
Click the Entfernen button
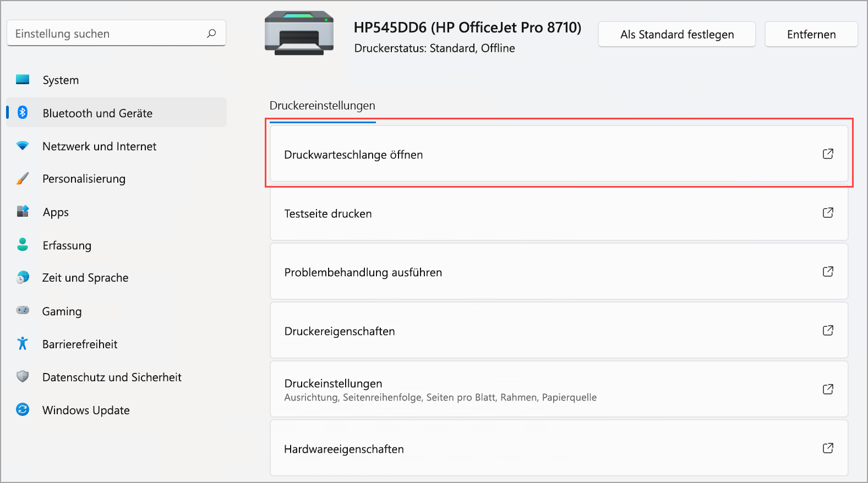(x=811, y=34)
